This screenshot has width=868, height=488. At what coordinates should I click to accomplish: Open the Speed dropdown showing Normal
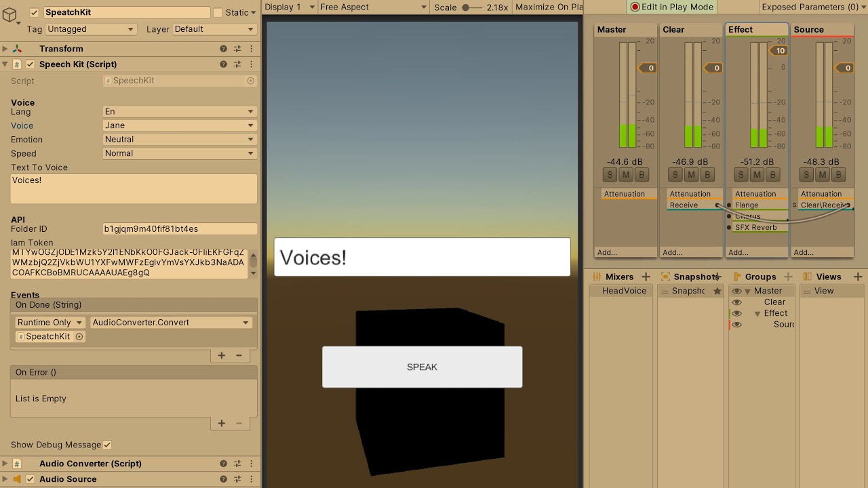180,153
